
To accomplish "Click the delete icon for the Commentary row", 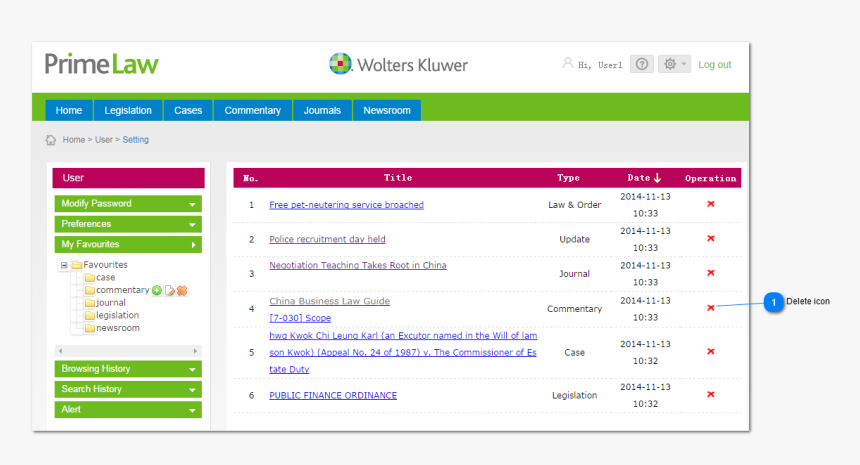I will point(711,308).
